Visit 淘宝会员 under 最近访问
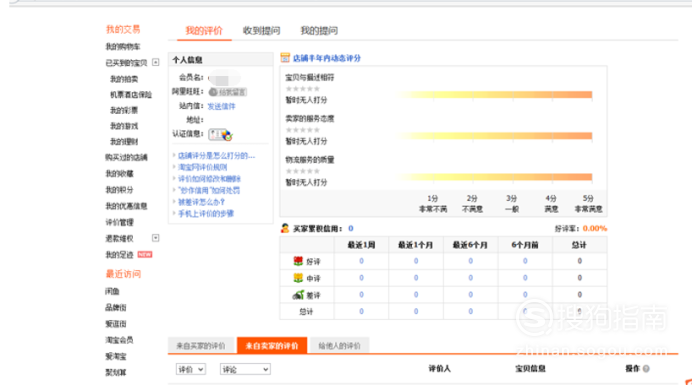The width and height of the screenshot is (692, 385). click(x=119, y=340)
